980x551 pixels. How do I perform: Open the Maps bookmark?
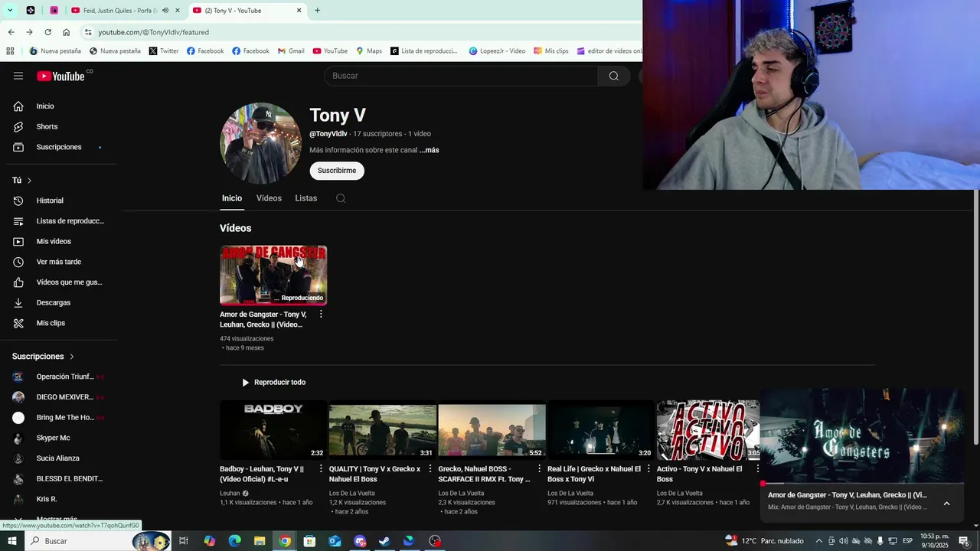(x=369, y=51)
